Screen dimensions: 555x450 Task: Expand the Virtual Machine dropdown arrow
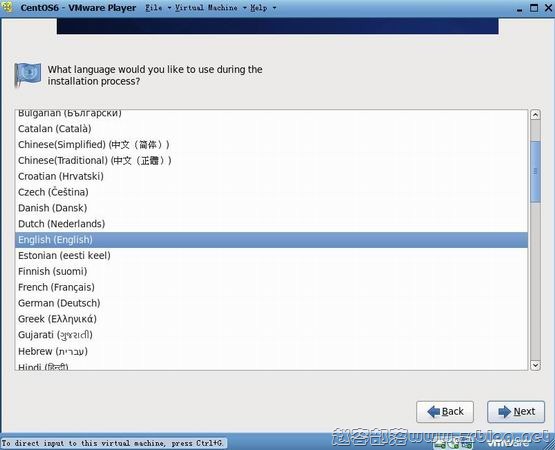click(x=244, y=8)
